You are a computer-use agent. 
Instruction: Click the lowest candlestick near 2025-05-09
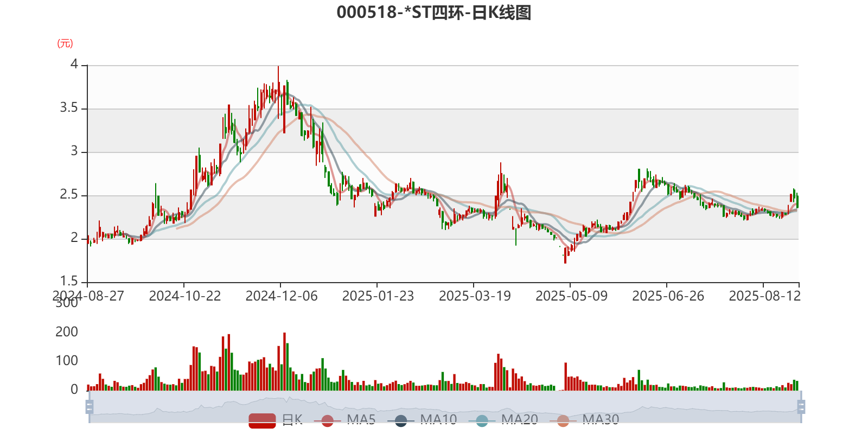tap(565, 255)
